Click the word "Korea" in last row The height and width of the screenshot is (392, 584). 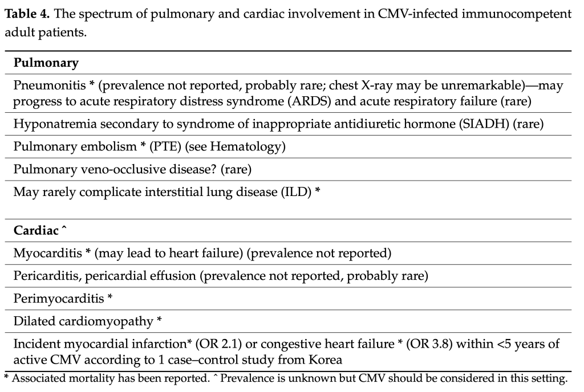click(x=326, y=360)
